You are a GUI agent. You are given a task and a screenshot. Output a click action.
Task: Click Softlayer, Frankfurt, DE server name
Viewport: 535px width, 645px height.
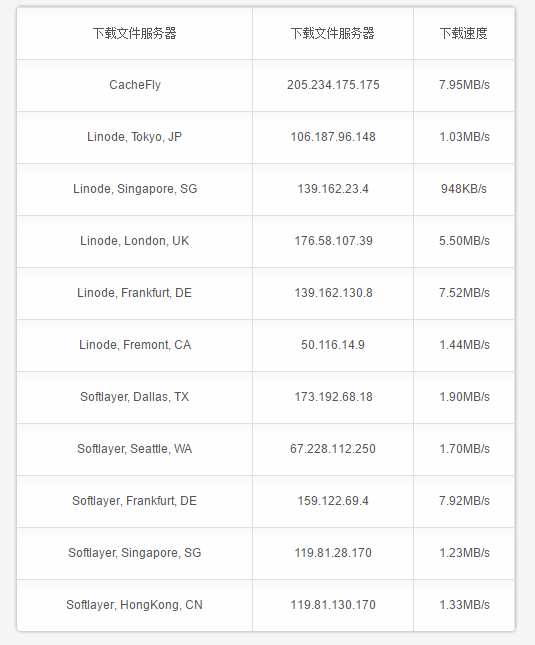134,501
